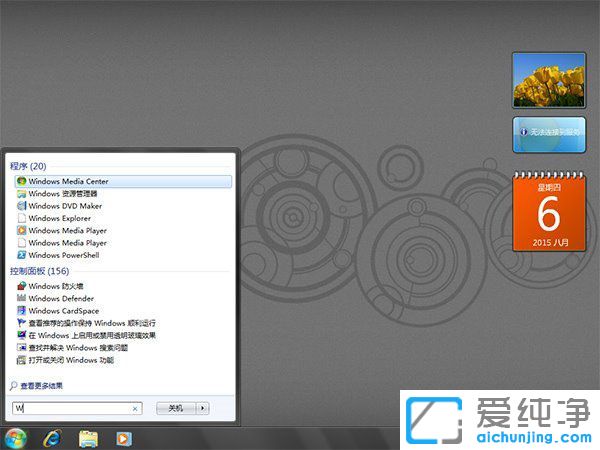Open Windows 资源管理器 from results
This screenshot has height=450, width=600.
tap(63, 194)
